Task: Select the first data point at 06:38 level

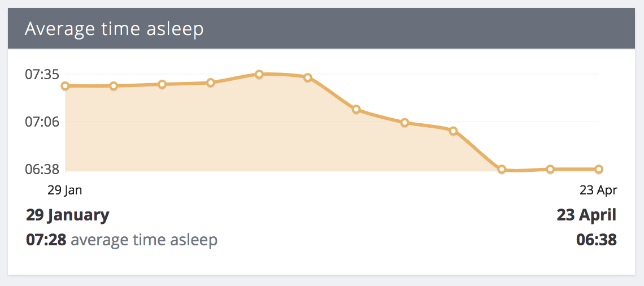Action: (502, 169)
